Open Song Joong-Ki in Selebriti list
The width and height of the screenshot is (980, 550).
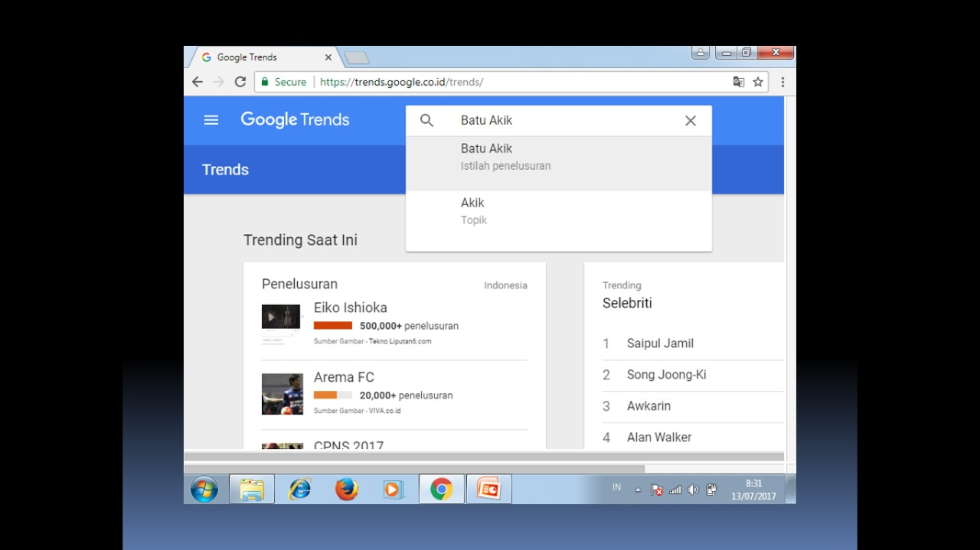(666, 375)
